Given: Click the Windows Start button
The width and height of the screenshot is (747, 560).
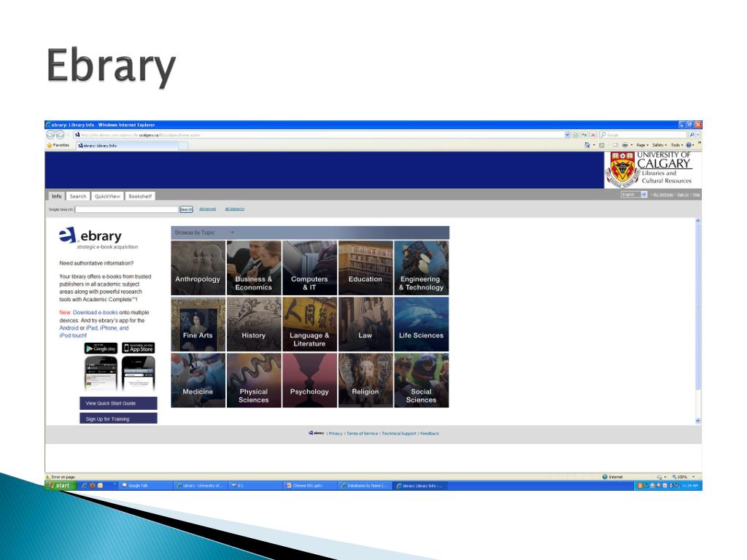Looking at the screenshot, I should (x=60, y=486).
